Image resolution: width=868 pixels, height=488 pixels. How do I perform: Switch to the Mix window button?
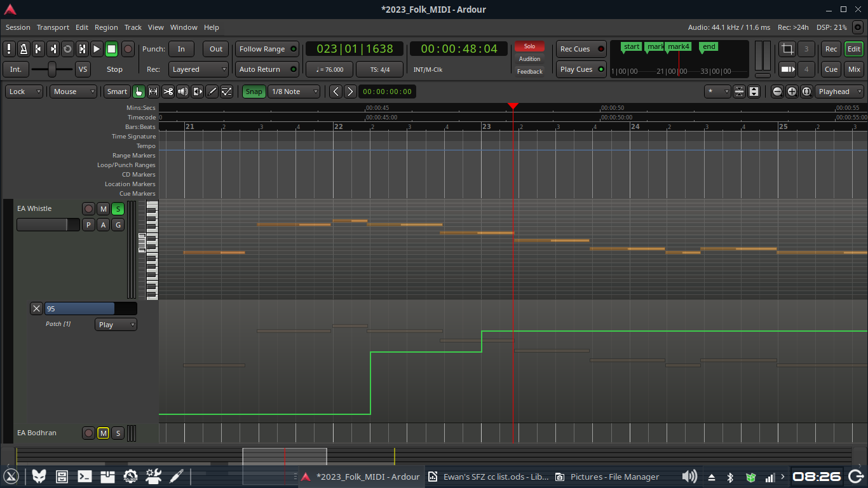point(853,69)
